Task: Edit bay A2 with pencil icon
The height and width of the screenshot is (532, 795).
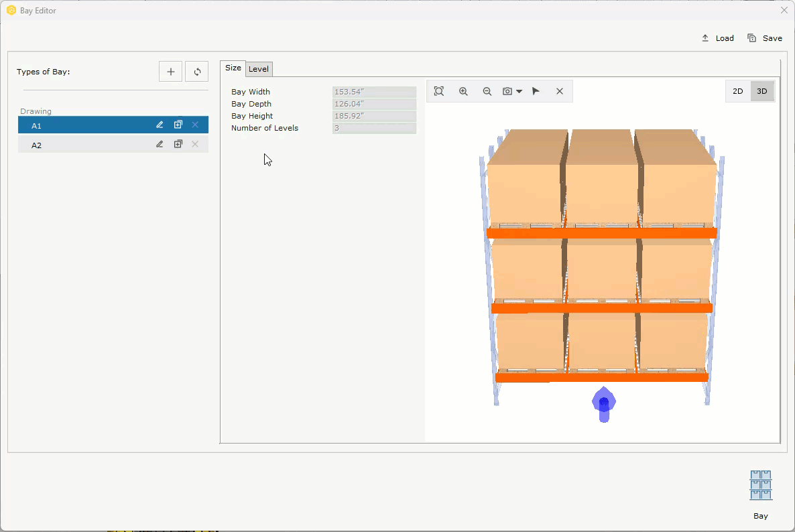Action: [160, 145]
